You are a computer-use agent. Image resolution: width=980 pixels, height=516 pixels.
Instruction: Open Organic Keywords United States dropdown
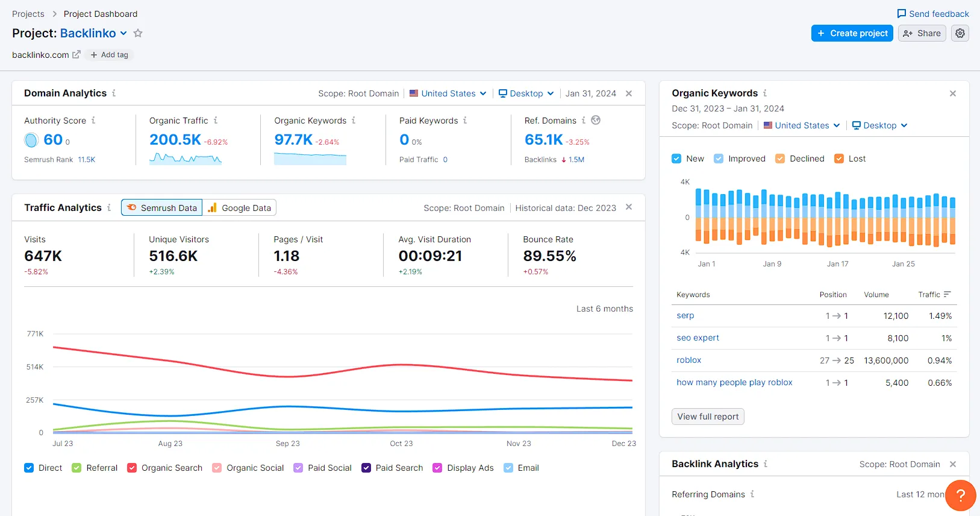[x=802, y=125]
